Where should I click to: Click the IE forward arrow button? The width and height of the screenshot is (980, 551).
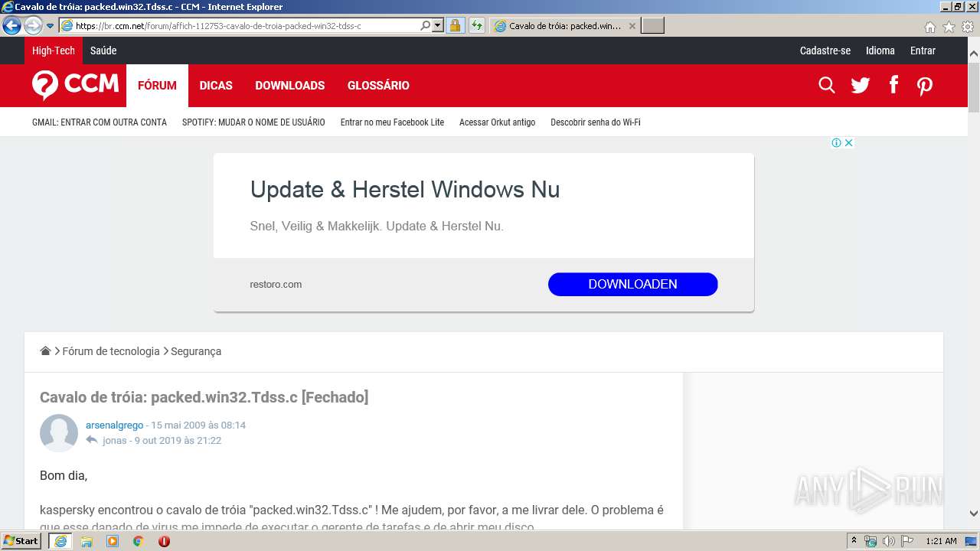pos(33,25)
